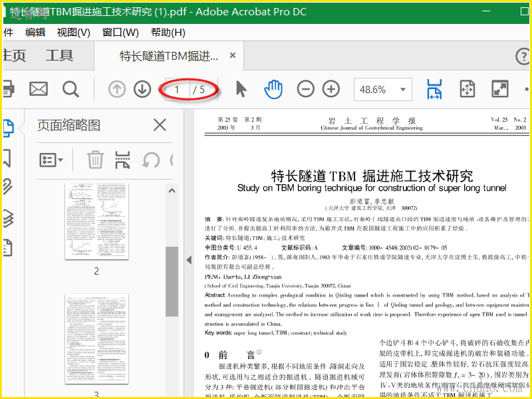Open the 编辑 menu
This screenshot has width=532, height=399.
pyautogui.click(x=35, y=33)
